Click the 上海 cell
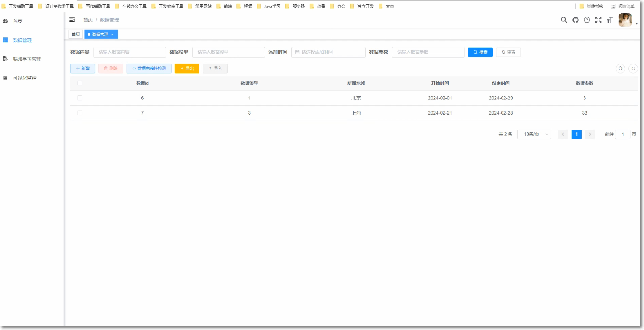Image resolution: width=644 pixels, height=330 pixels. pos(356,113)
